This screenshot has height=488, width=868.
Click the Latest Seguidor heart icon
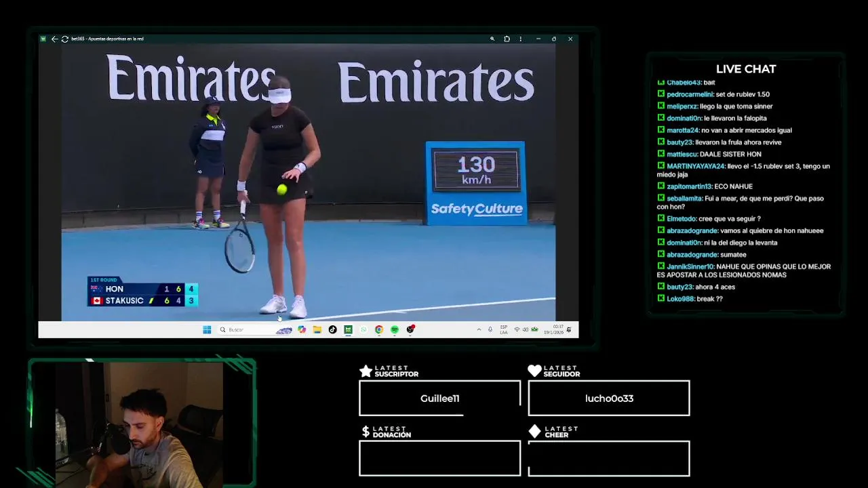click(x=534, y=371)
